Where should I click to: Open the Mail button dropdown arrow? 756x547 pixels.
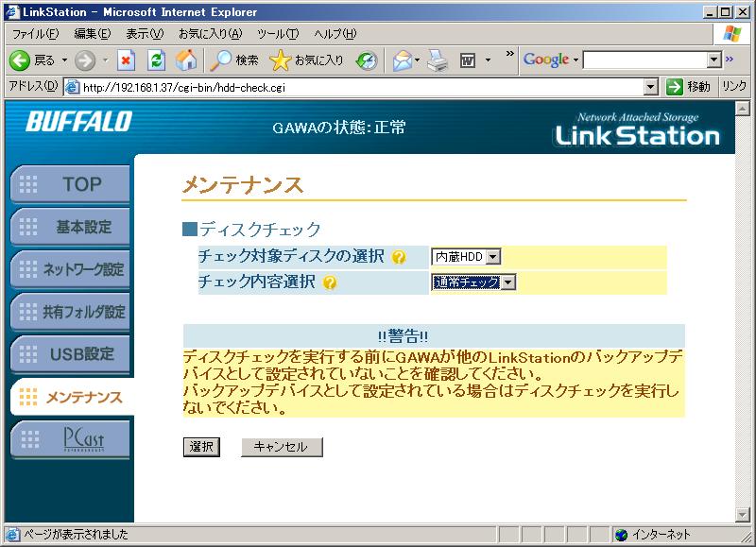pyautogui.click(x=417, y=60)
